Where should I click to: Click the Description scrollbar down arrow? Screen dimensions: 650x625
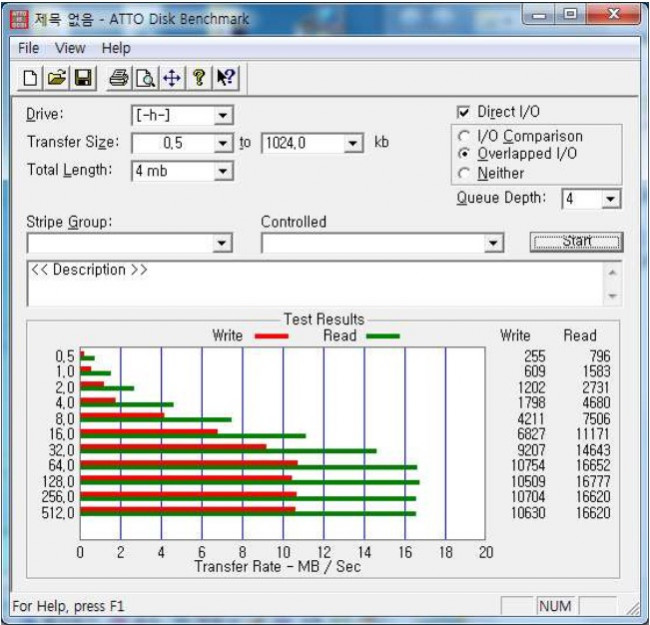tap(612, 296)
